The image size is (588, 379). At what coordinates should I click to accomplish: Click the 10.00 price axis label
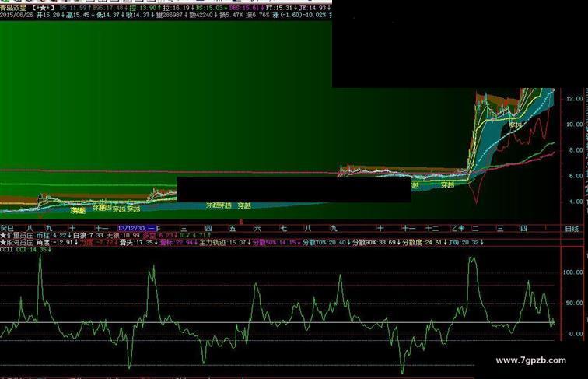click(575, 125)
